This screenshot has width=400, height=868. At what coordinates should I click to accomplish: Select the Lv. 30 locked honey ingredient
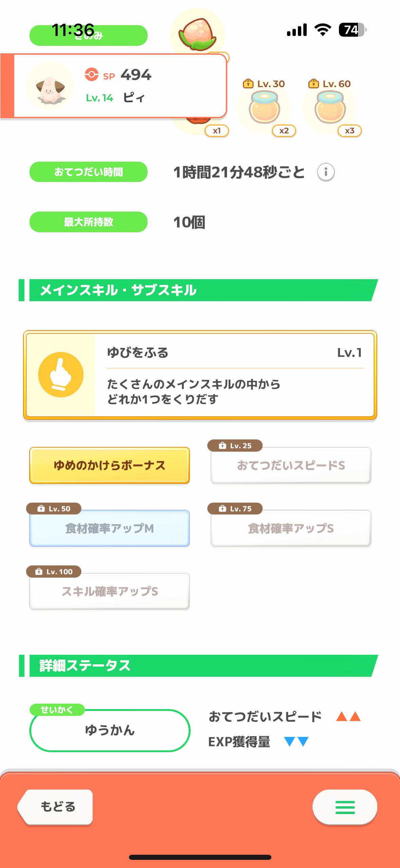264,108
